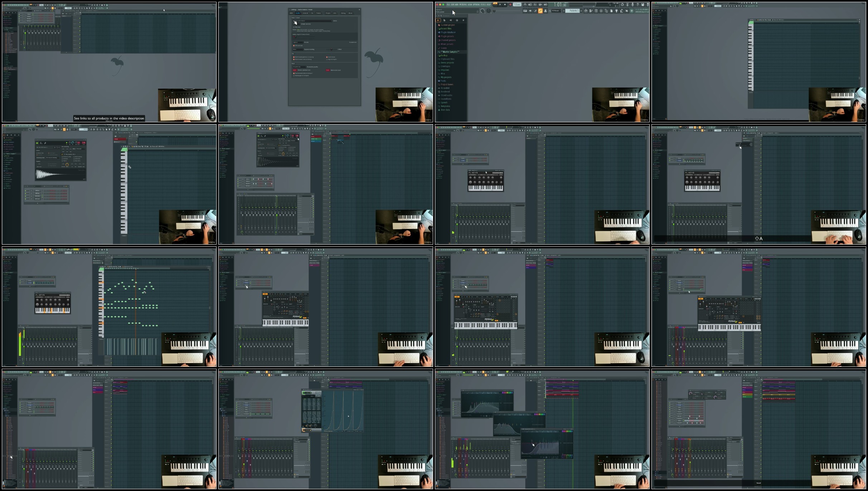The width and height of the screenshot is (868, 491).
Task: Click Stop in the enlarged browser frame's transport
Action: tap(505, 5)
